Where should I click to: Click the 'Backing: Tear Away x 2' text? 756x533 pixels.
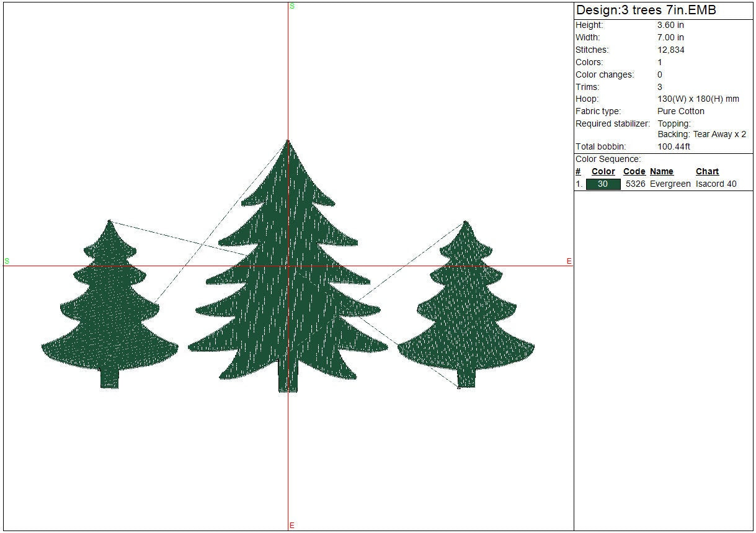click(x=701, y=135)
